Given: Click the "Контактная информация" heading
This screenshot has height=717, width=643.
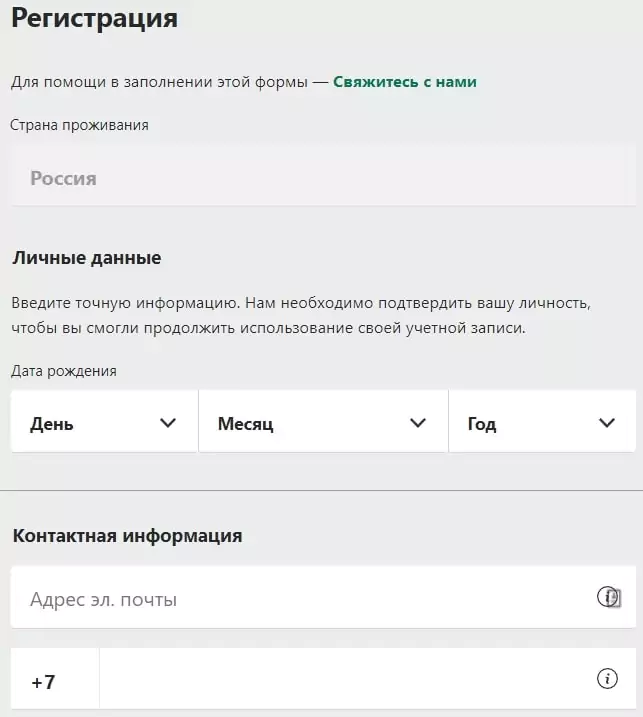Looking at the screenshot, I should pyautogui.click(x=128, y=535).
